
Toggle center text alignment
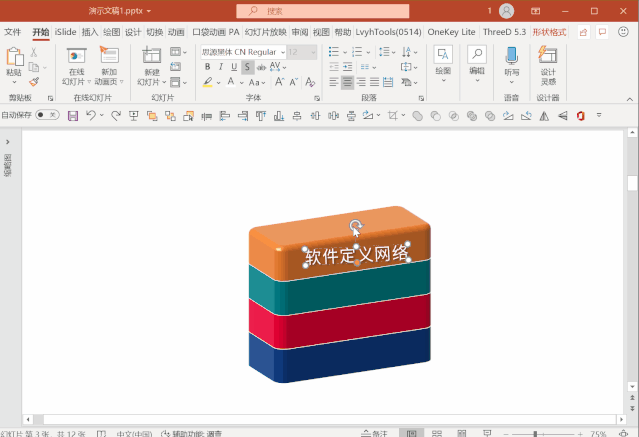tap(347, 82)
